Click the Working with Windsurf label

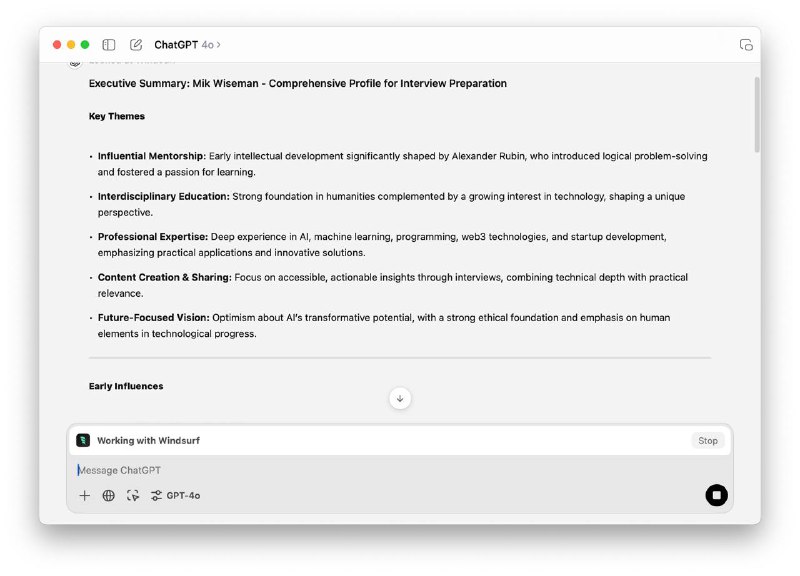coord(148,440)
